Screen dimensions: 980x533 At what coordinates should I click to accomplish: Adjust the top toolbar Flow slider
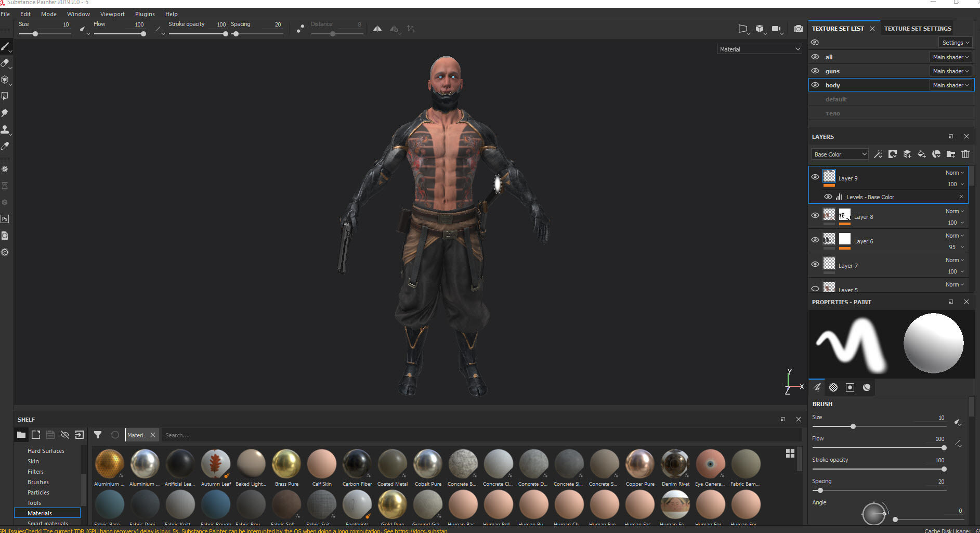tap(120, 34)
